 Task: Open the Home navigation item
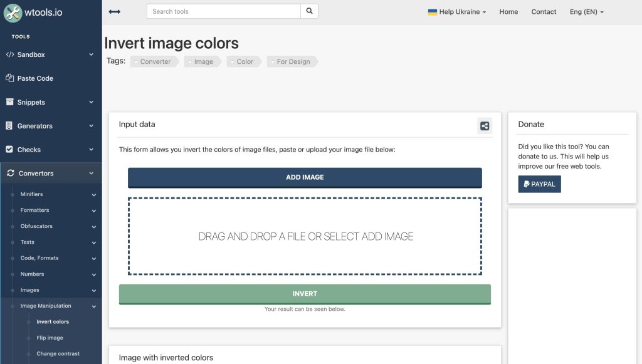(x=508, y=12)
